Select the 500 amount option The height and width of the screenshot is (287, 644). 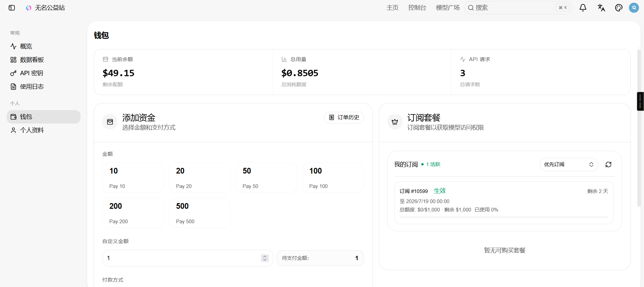200,213
